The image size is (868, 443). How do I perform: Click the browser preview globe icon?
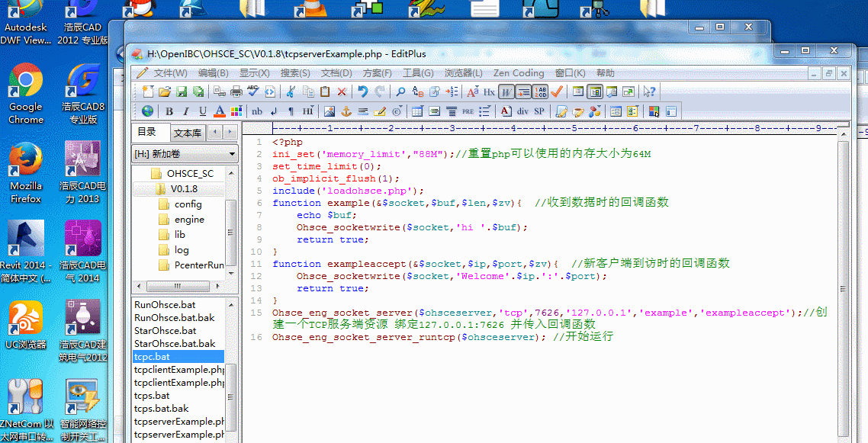click(x=147, y=111)
